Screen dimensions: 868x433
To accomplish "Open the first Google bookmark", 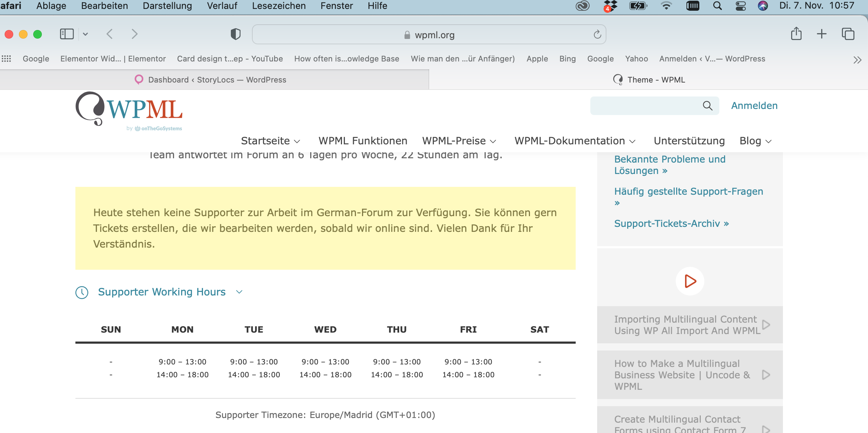I will coord(36,59).
